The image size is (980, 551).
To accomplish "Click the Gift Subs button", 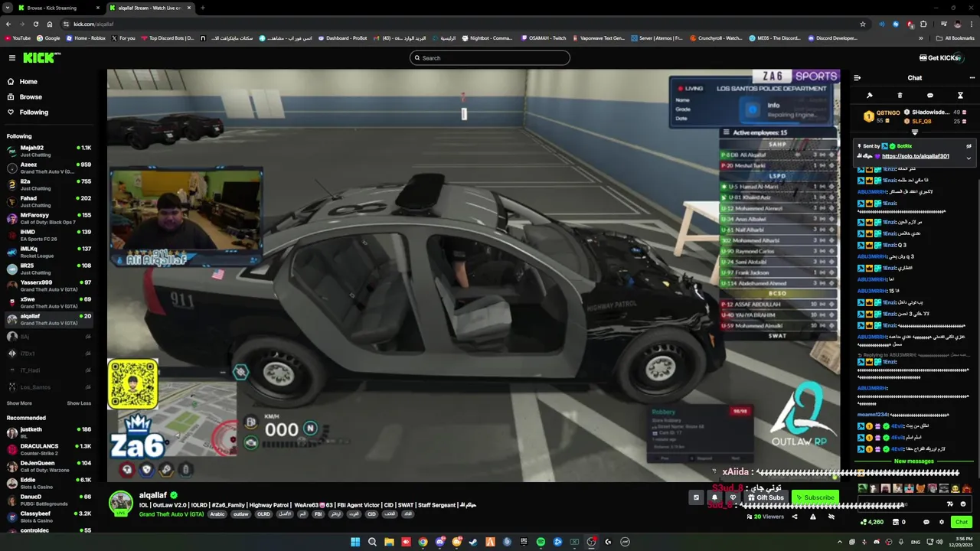I will click(x=765, y=497).
